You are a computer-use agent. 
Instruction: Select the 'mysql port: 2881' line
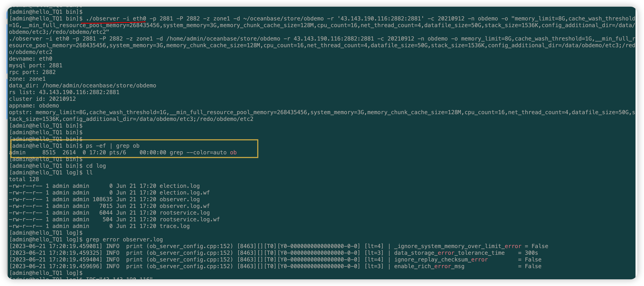tap(35, 66)
